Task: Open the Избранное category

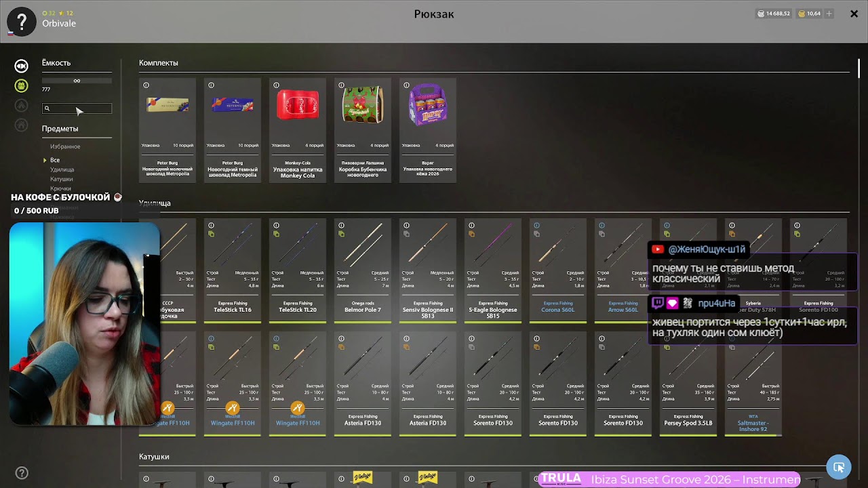Action: click(x=65, y=146)
